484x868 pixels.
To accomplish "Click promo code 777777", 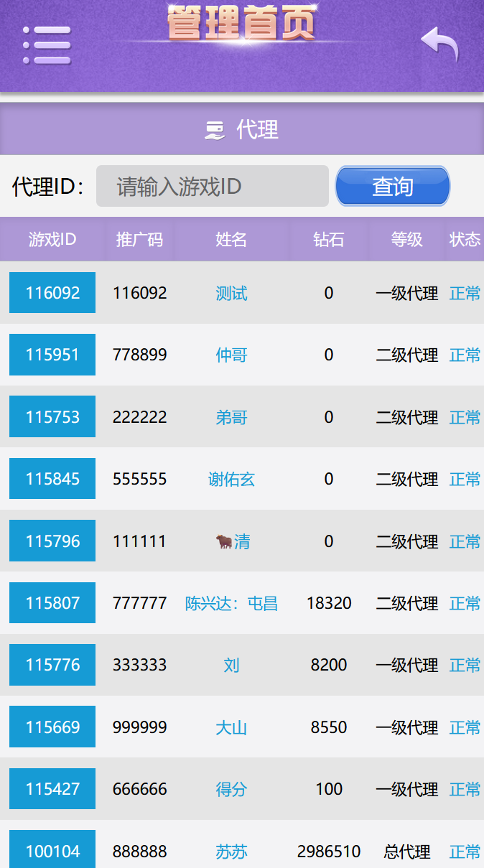I will pyautogui.click(x=139, y=603).
